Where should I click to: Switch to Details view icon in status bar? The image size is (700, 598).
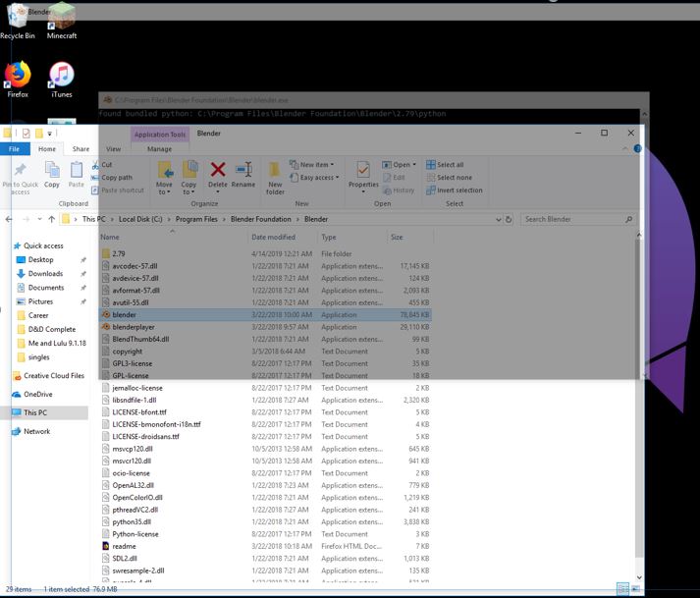pos(622,589)
